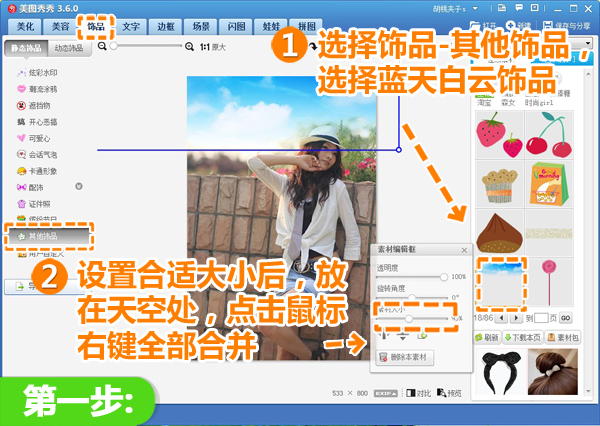Choose 开心恶搞 accessory category
The image size is (600, 426).
click(x=38, y=122)
